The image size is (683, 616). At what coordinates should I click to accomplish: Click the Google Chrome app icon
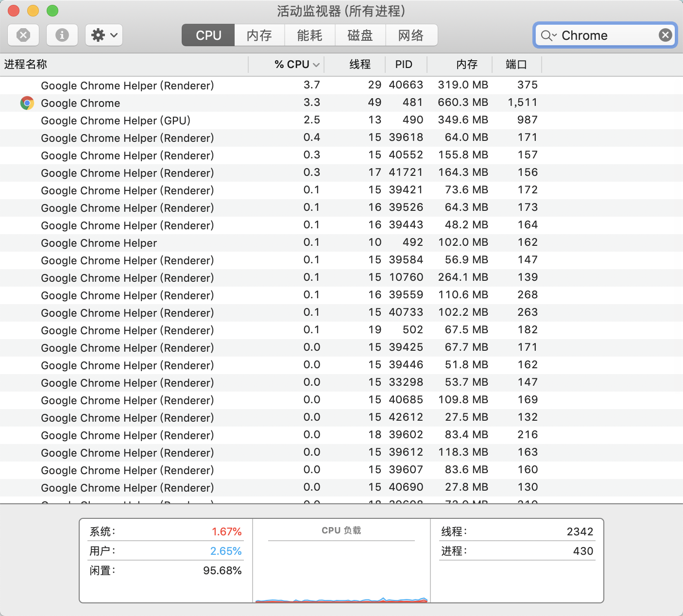click(x=27, y=103)
